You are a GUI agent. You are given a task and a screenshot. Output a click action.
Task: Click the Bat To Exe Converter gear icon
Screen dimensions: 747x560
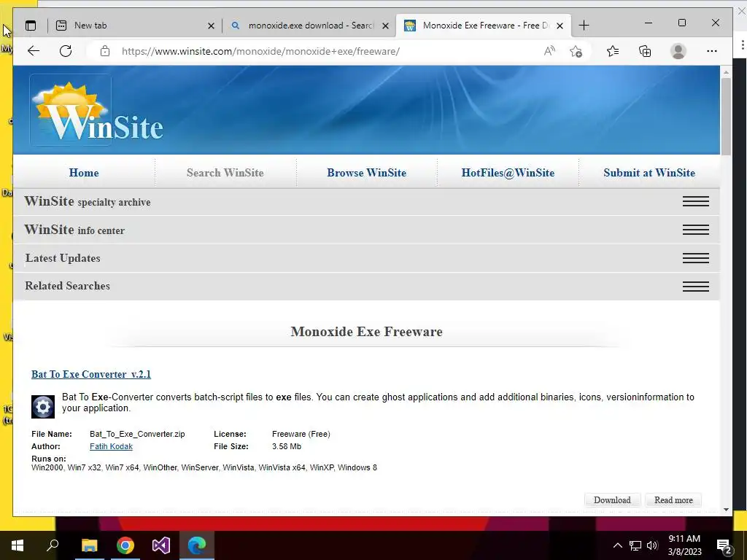tap(43, 407)
